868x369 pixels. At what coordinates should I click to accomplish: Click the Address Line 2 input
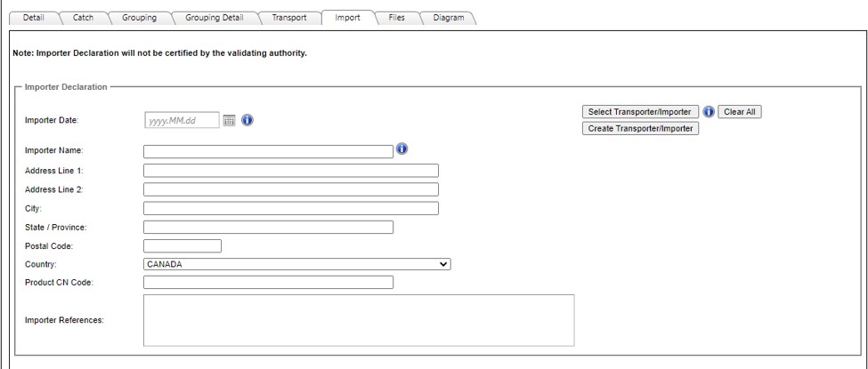pos(291,189)
